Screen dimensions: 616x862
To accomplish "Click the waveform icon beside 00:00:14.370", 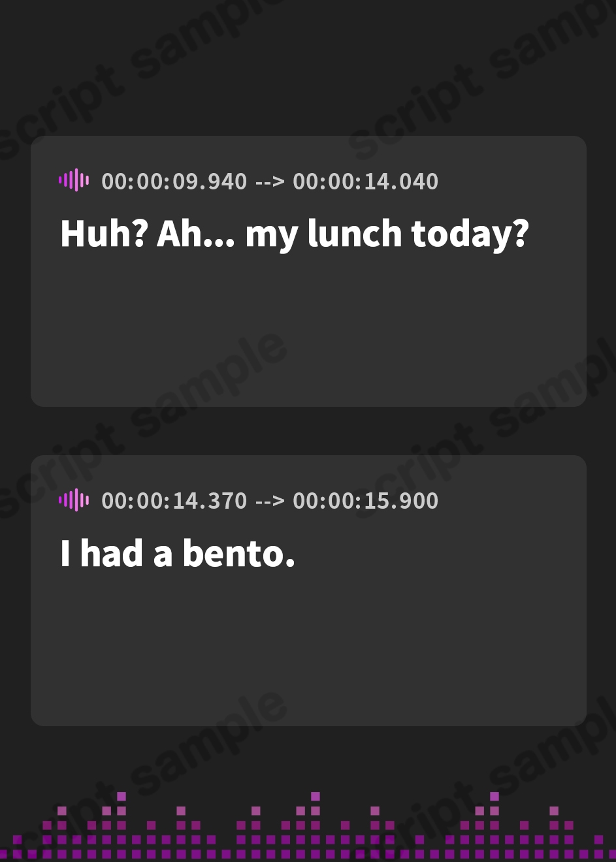I will pyautogui.click(x=74, y=500).
